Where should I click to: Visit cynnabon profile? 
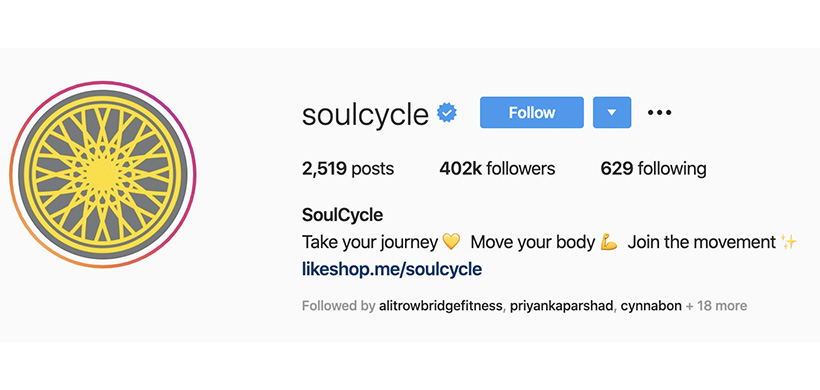pyautogui.click(x=651, y=306)
